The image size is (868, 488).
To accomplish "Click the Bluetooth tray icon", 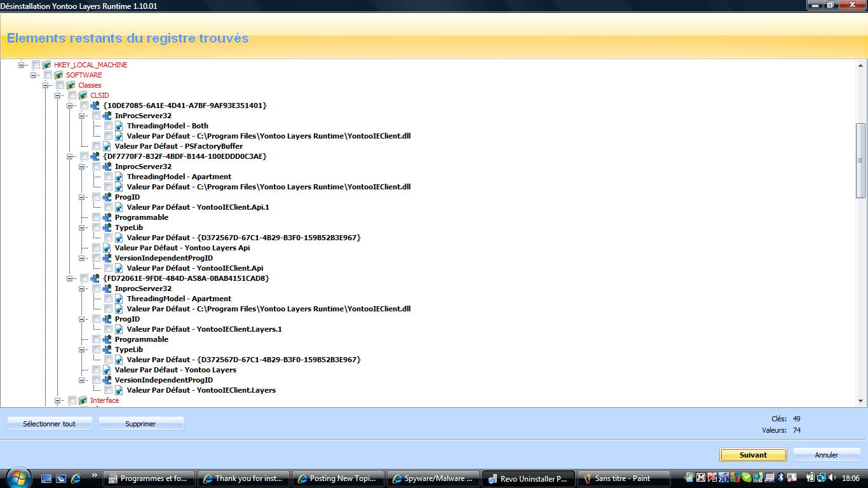I will pos(781,478).
